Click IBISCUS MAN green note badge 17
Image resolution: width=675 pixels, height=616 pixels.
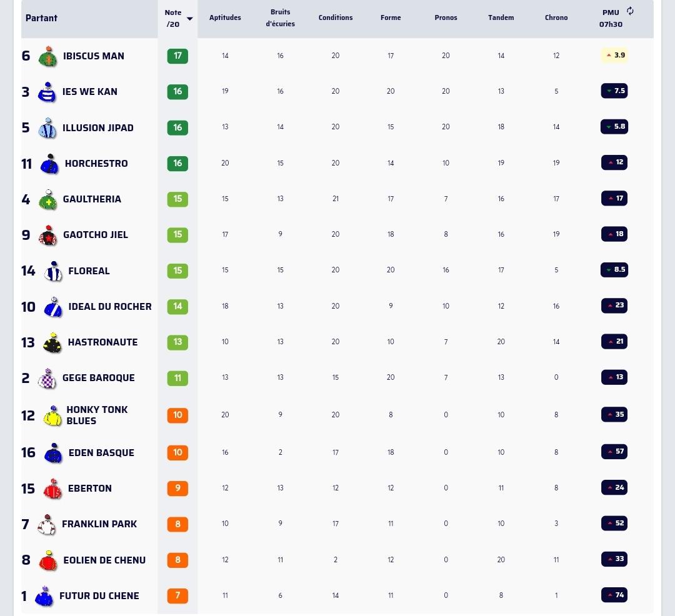click(177, 56)
